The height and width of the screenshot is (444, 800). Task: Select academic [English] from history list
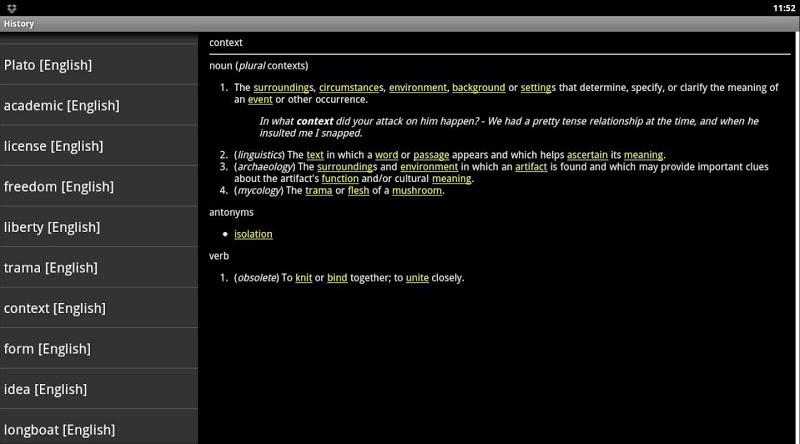[x=61, y=106]
